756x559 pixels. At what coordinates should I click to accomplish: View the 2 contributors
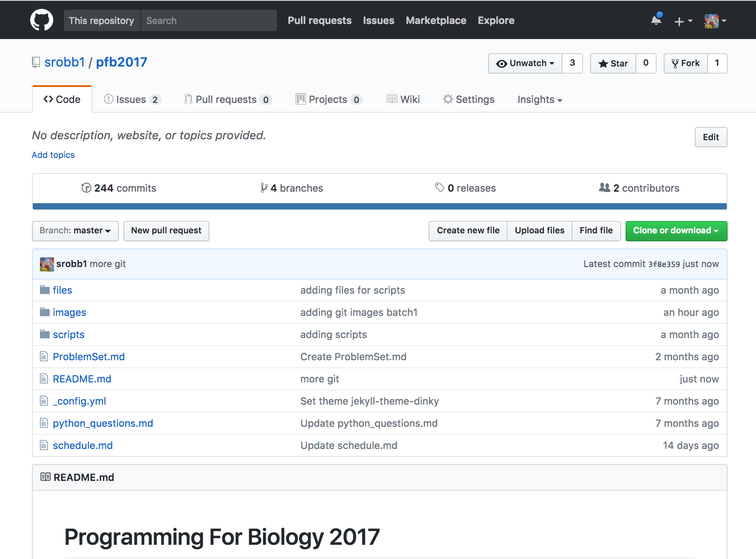coord(639,188)
